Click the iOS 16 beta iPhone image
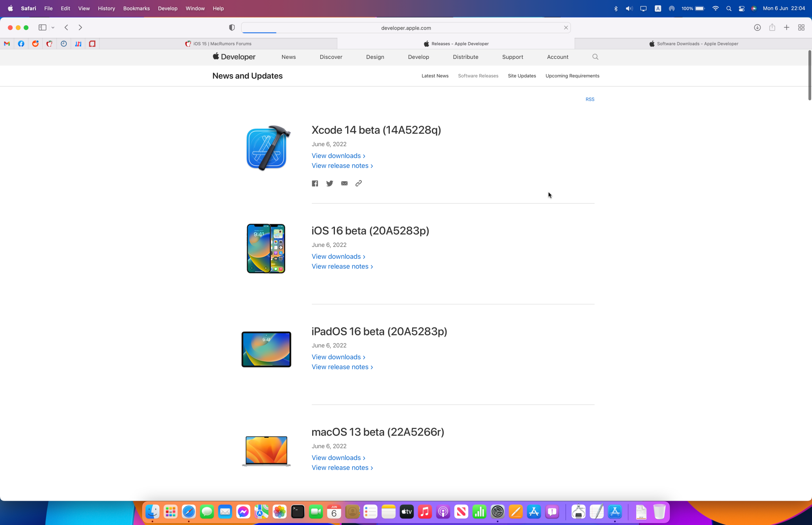This screenshot has width=812, height=525. (x=266, y=248)
